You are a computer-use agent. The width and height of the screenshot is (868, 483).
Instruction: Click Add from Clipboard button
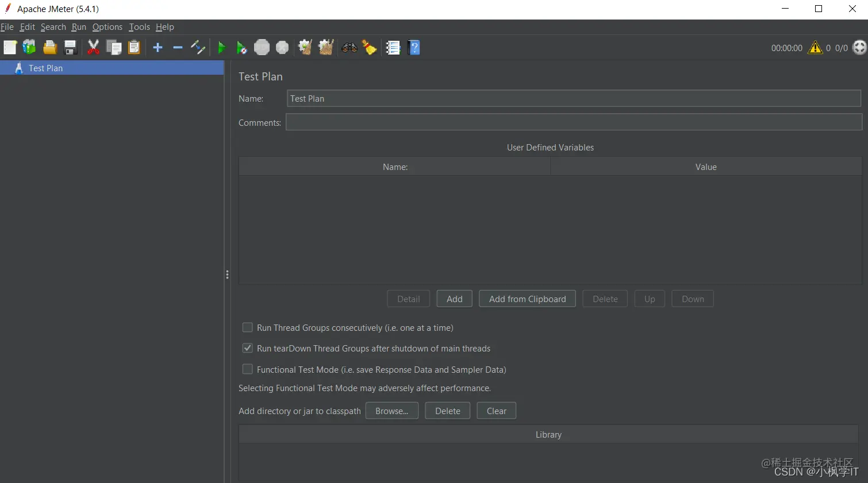[527, 299]
